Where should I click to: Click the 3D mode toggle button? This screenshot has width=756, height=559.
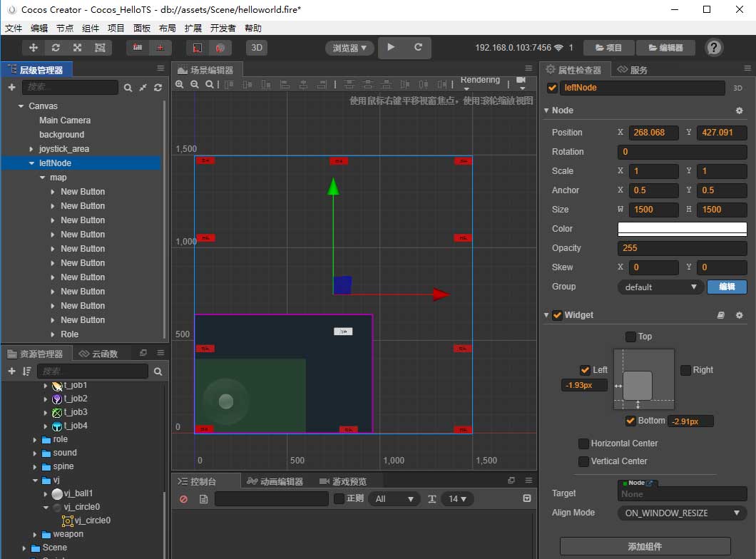tap(257, 48)
